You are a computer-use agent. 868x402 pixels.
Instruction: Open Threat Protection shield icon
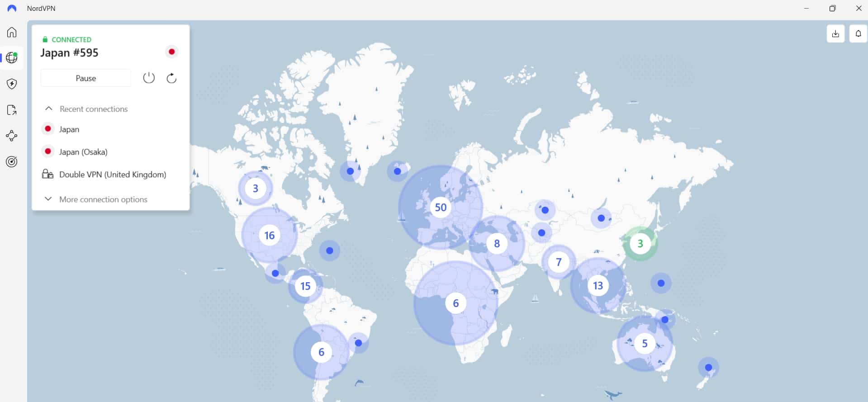(12, 84)
